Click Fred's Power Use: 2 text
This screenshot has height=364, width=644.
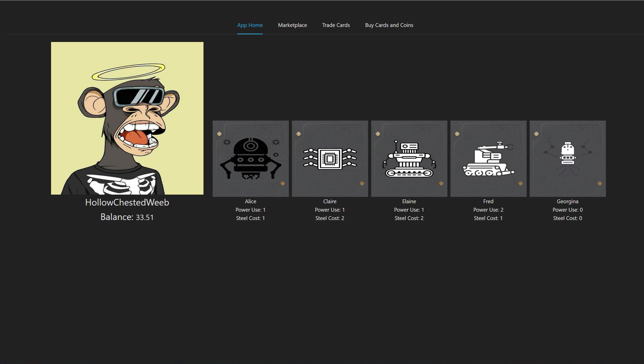[488, 210]
